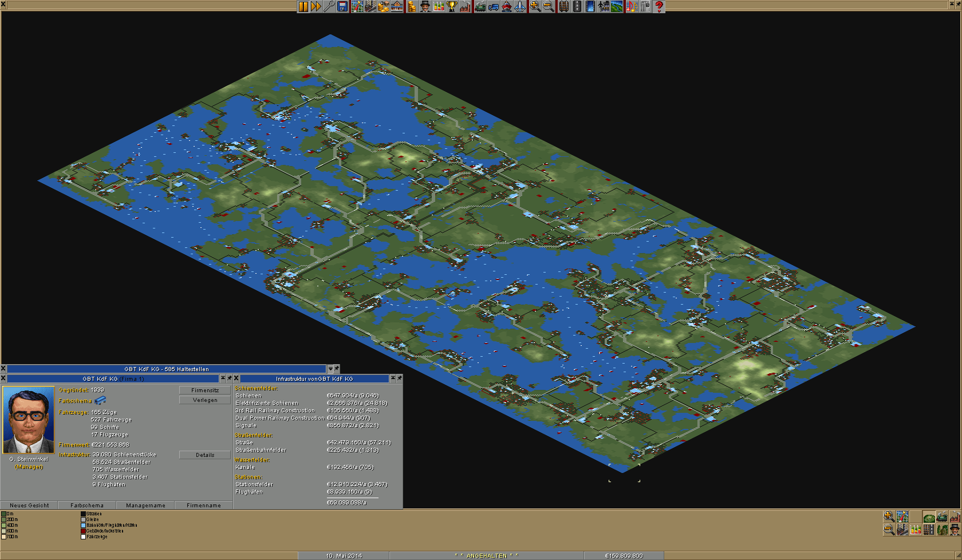Image resolution: width=962 pixels, height=560 pixels.
Task: Toggle the sticky pin on Haltestellen window
Action: (337, 369)
